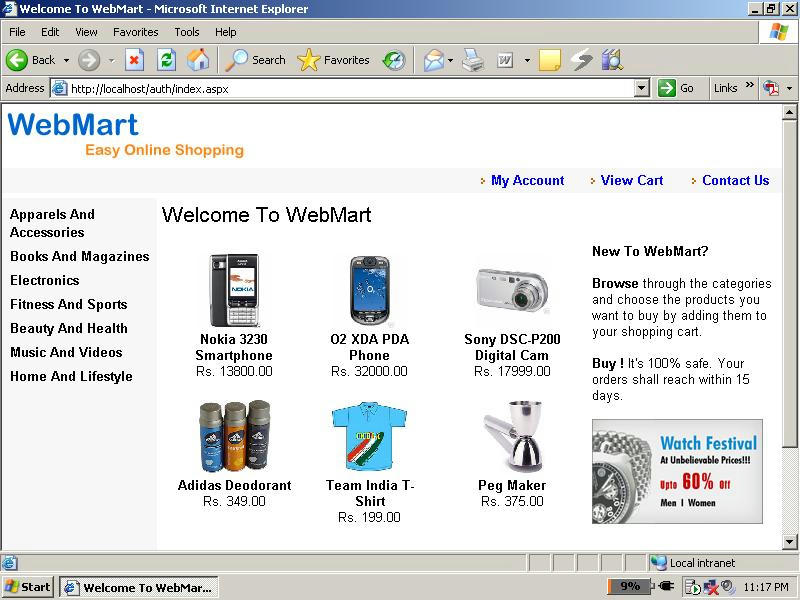
Task: Click the Back arrow icon in toolbar
Action: click(x=17, y=60)
